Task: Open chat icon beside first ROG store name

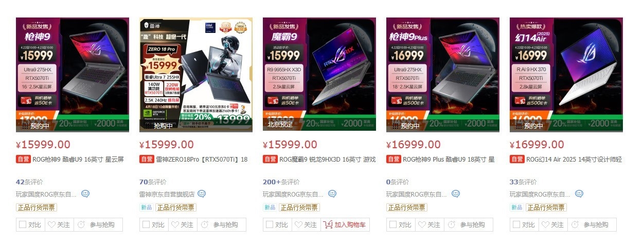Action: coord(85,194)
